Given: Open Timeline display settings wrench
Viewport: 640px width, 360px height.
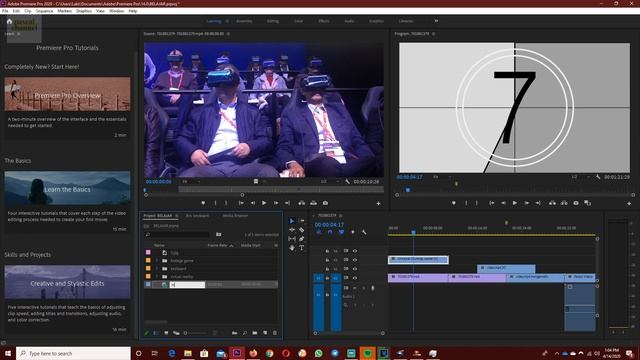Looking at the screenshot, I should [364, 232].
